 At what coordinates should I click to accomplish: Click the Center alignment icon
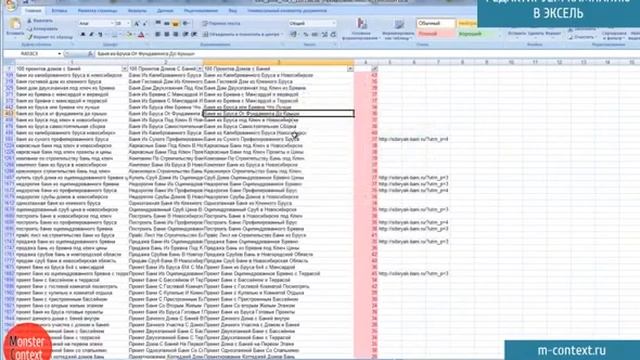[167, 34]
